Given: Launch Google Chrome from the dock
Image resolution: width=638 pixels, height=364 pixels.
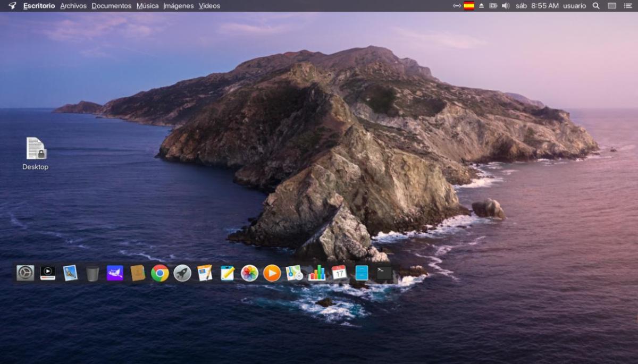Looking at the screenshot, I should pos(160,273).
